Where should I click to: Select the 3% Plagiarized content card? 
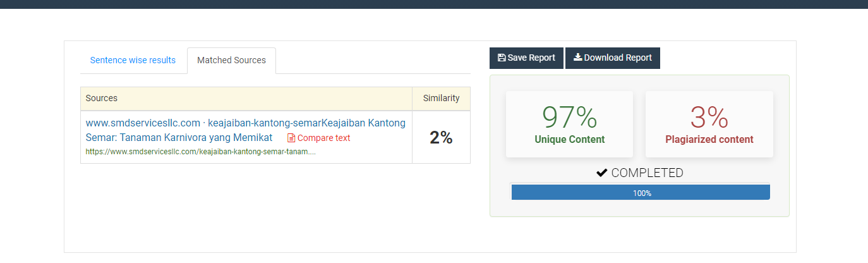[x=709, y=124]
